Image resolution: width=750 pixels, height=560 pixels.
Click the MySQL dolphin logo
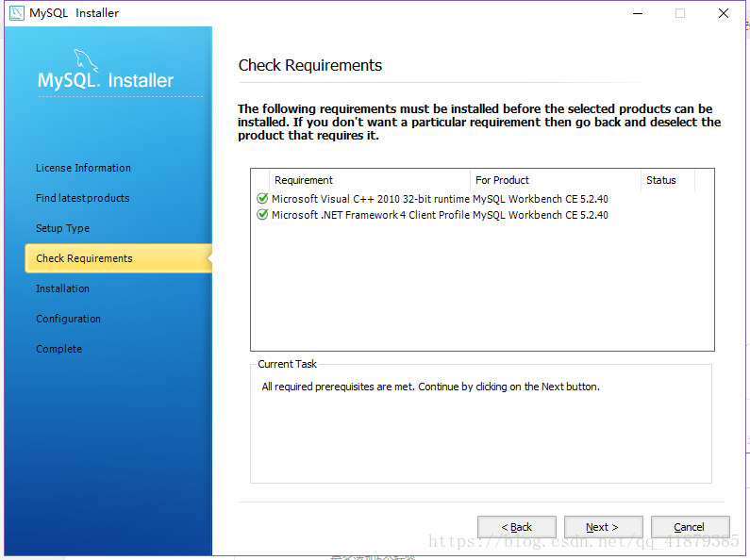[86, 60]
